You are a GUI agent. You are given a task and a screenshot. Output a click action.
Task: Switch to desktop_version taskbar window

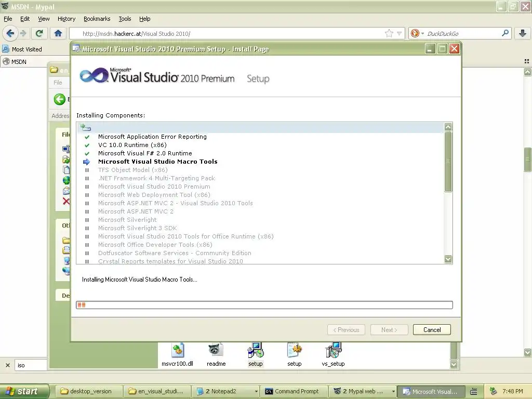88,392
